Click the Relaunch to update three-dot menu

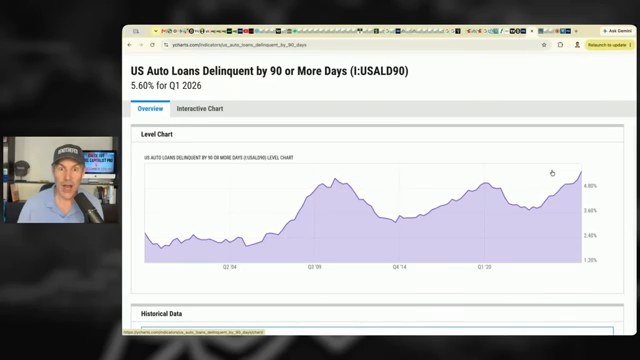[631, 45]
